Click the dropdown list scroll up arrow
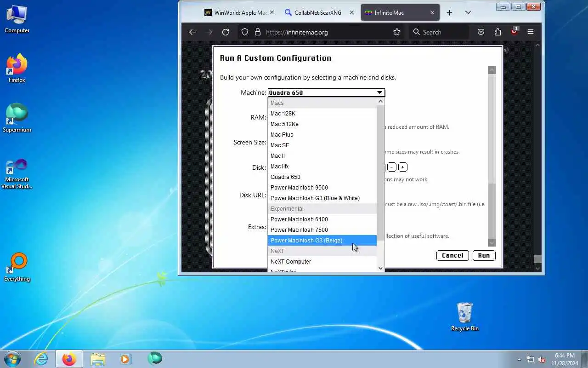Image resolution: width=588 pixels, height=368 pixels. 380,102
